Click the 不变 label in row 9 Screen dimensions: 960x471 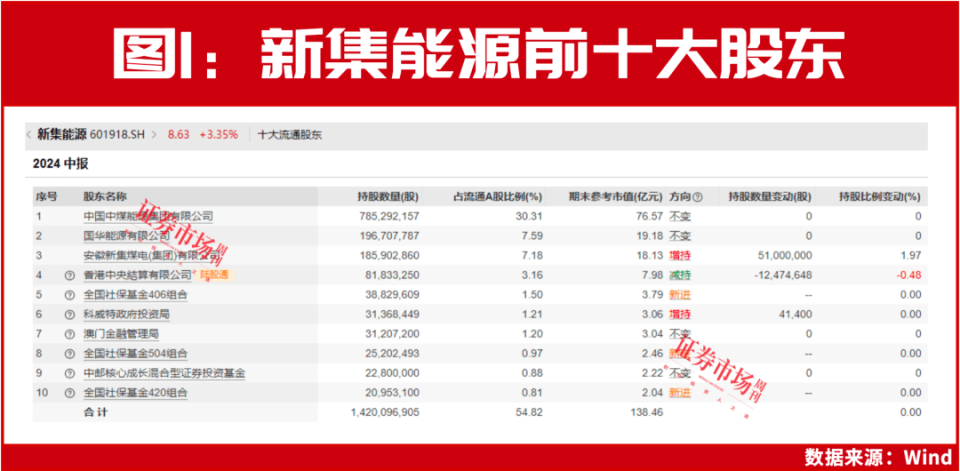(x=680, y=373)
